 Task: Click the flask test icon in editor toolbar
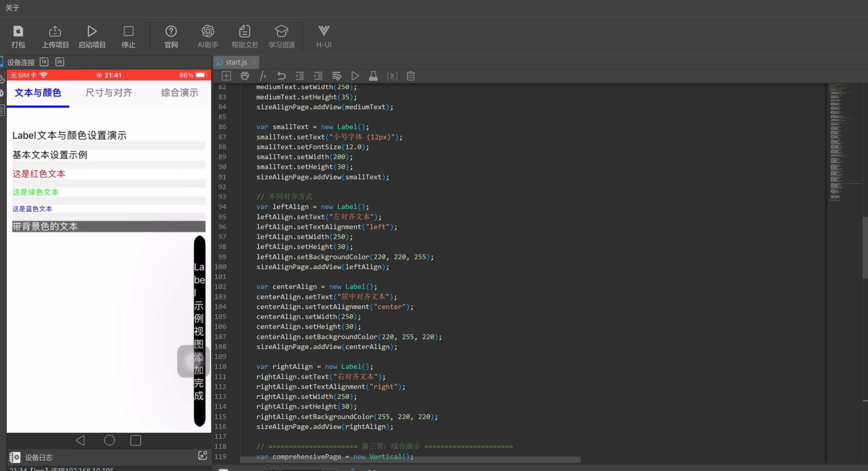coord(373,76)
